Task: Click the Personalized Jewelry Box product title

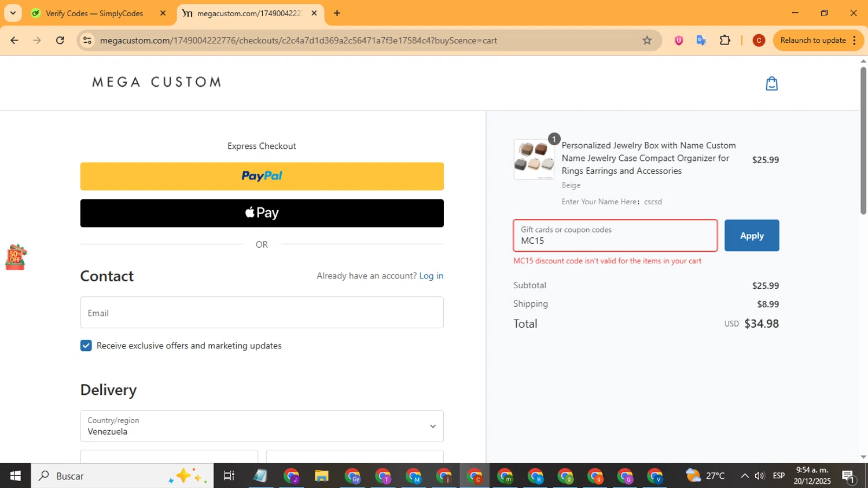Action: point(649,158)
